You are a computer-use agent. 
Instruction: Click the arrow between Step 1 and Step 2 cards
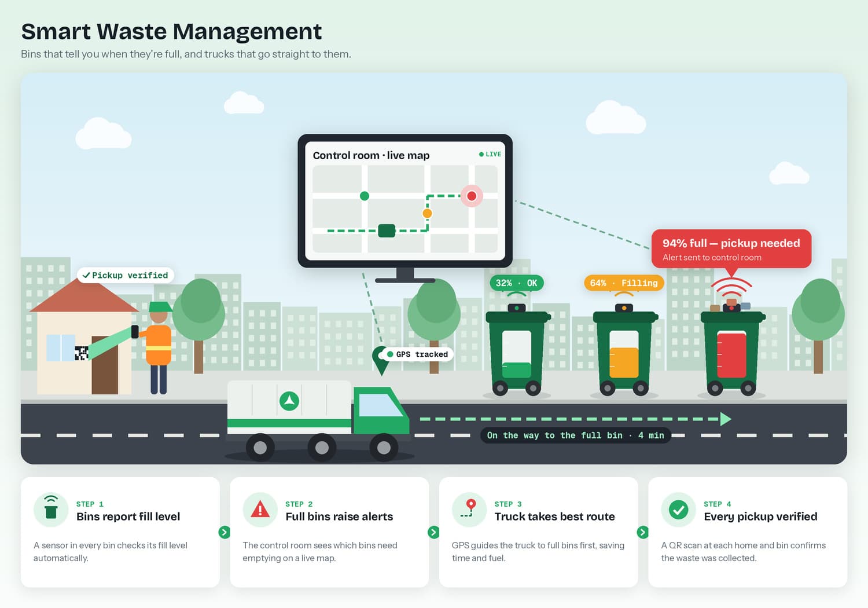[x=225, y=532]
